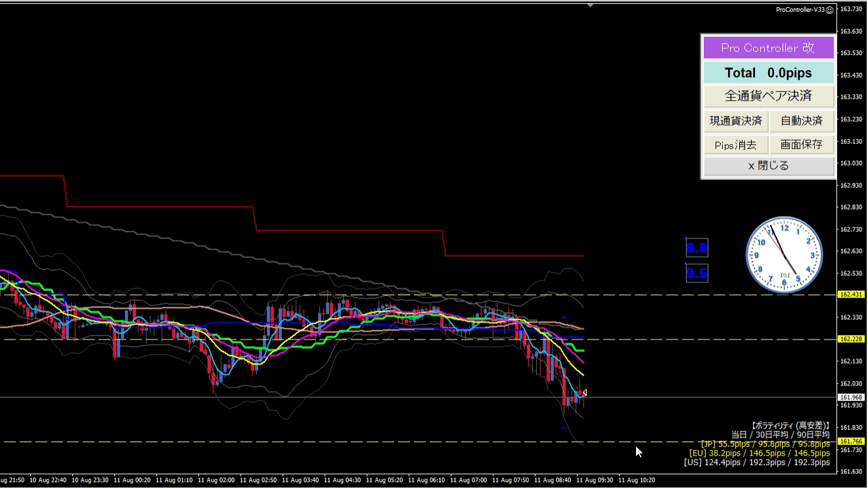
Task: Click the [JP] 55.5pips volatility row
Action: 765,444
